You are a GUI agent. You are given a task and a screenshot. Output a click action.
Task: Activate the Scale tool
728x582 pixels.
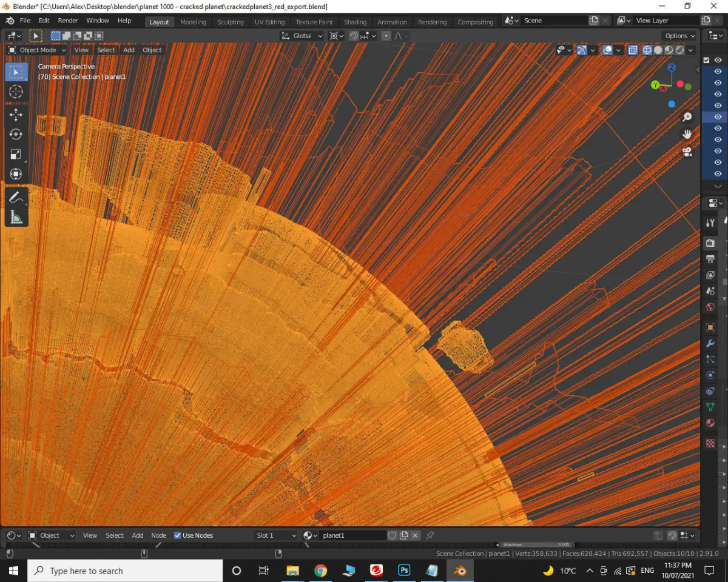[x=16, y=154]
